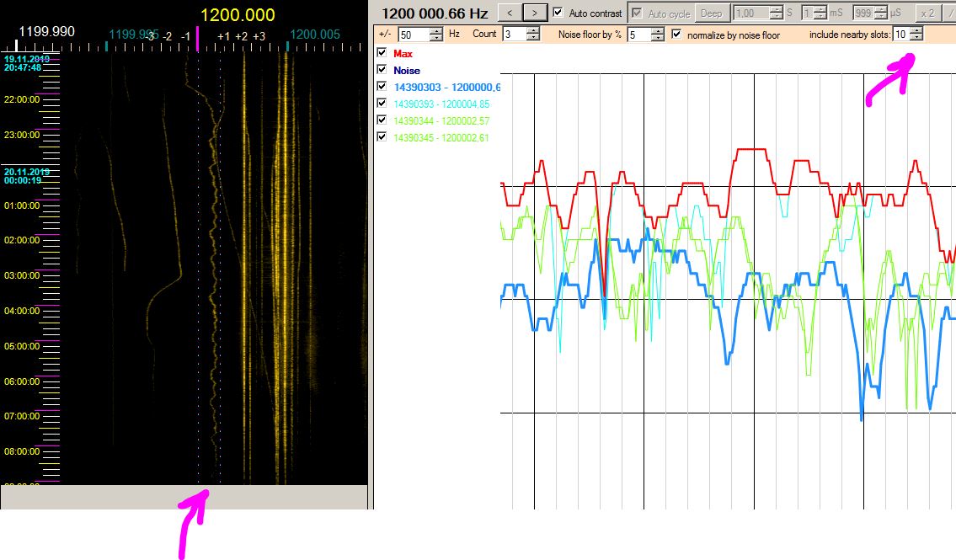Click the Count field showing 3

[x=515, y=35]
